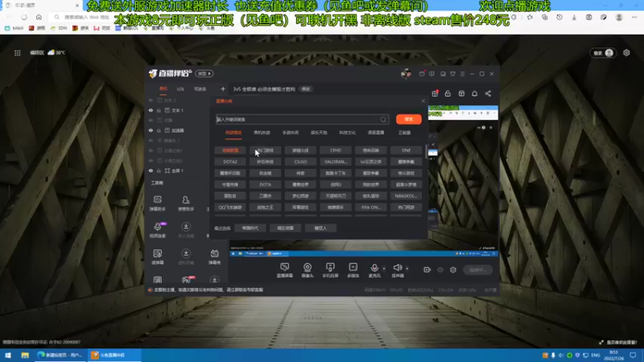Select recent choice 帝国时代
The height and width of the screenshot is (362, 644).
coord(250,228)
